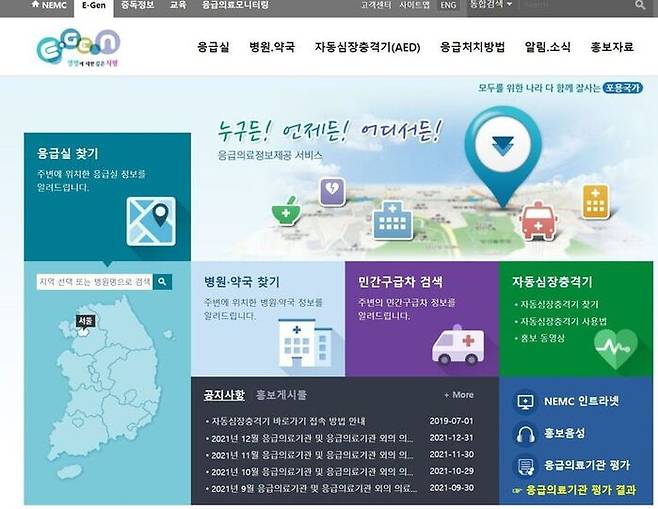Click the NEMC 인트라넷 text link
The image size is (658, 509).
pyautogui.click(x=581, y=402)
